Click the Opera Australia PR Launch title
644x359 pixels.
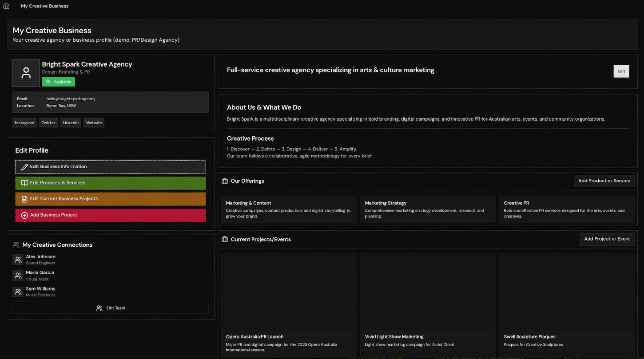click(254, 337)
